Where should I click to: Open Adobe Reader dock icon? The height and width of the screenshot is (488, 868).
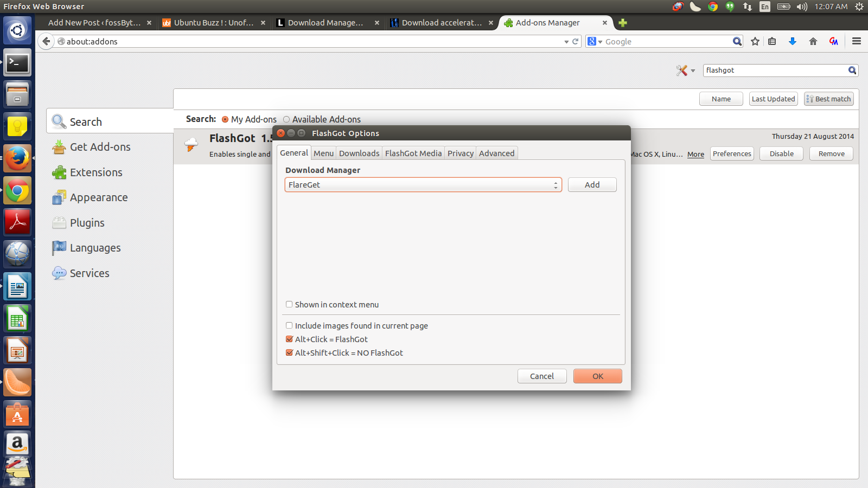(x=17, y=223)
